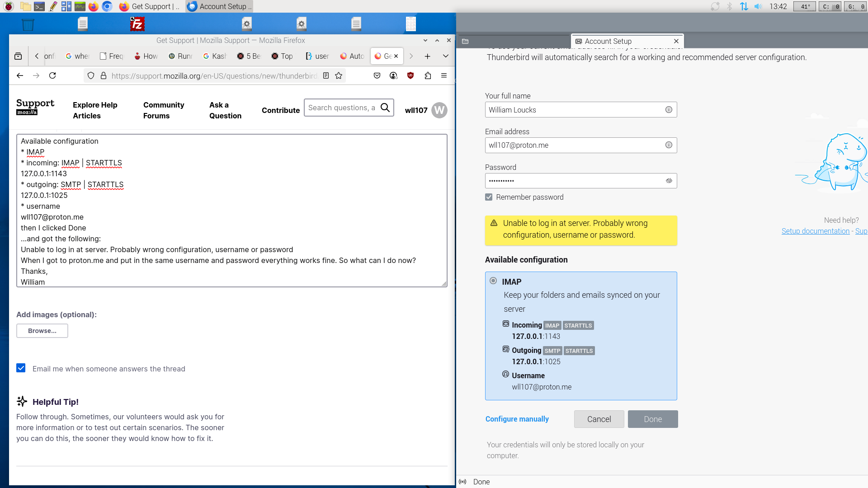Switch to the 'How' browser tab

click(x=146, y=56)
